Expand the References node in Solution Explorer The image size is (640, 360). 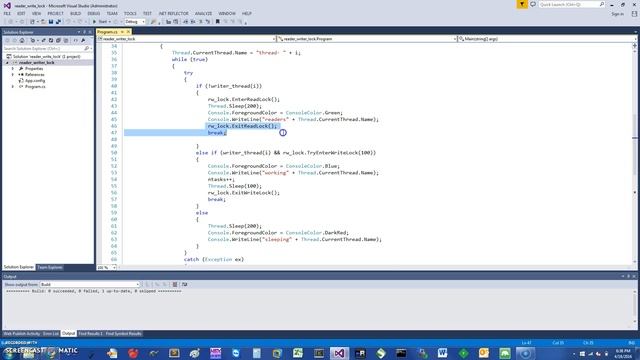point(13,75)
